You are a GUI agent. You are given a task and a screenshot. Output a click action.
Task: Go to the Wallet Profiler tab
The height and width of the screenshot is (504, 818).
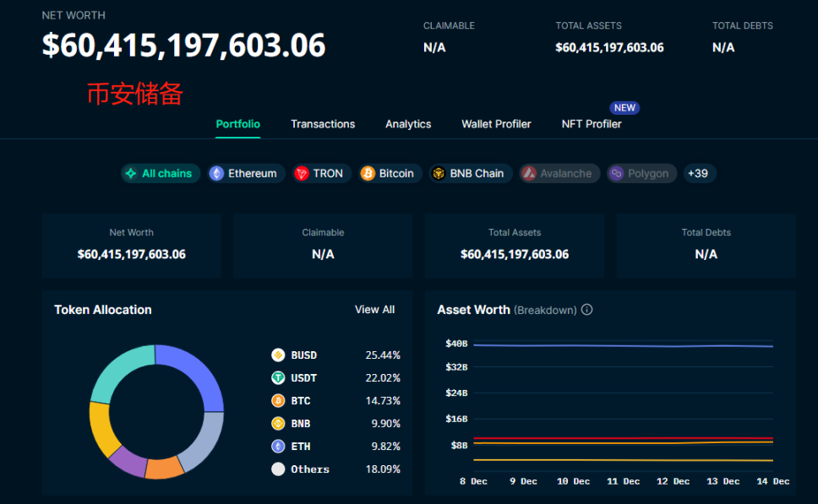496,124
